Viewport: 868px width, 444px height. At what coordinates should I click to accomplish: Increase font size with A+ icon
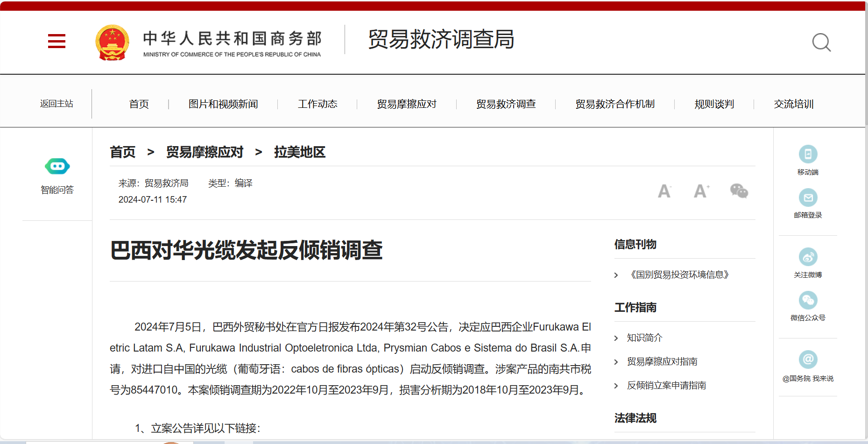(701, 190)
